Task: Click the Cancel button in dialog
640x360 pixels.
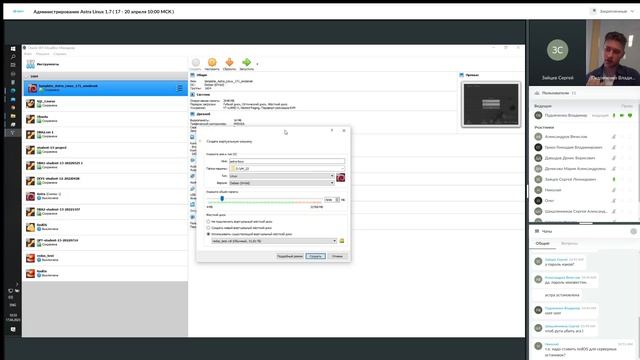Action: click(337, 256)
